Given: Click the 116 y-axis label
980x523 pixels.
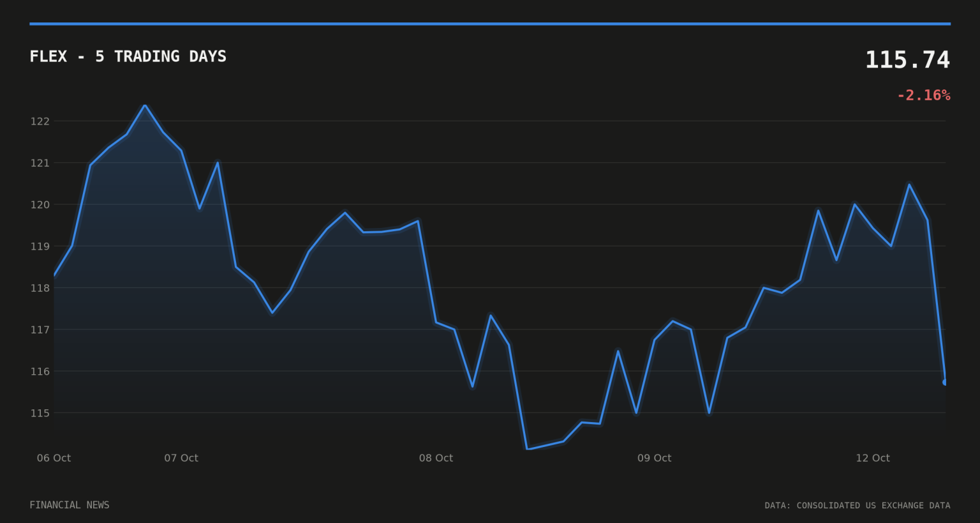Looking at the screenshot, I should point(40,371).
